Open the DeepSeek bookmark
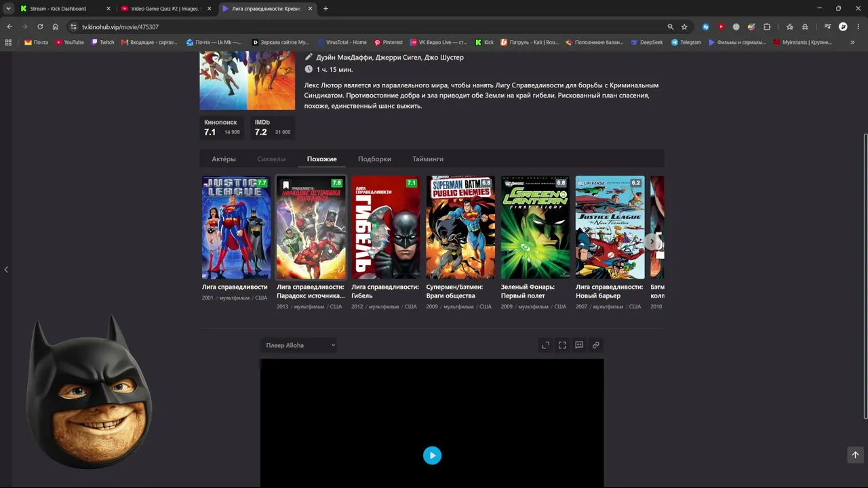 tap(647, 42)
